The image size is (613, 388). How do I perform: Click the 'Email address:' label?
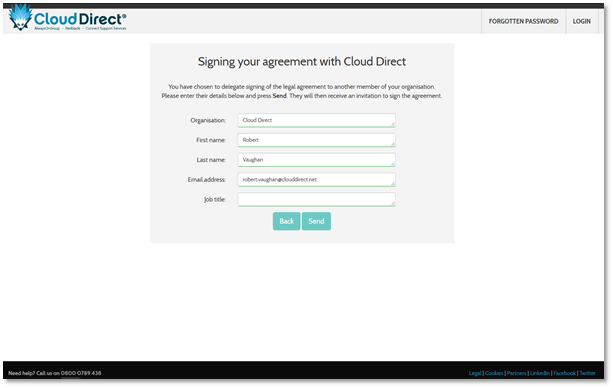tap(206, 180)
